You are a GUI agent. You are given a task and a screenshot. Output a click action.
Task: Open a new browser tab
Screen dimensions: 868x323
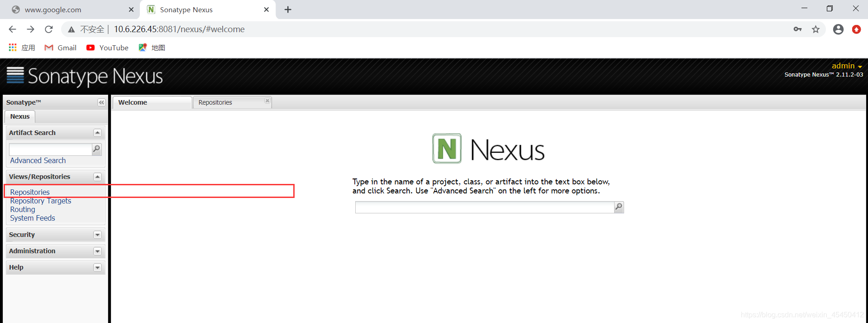288,10
